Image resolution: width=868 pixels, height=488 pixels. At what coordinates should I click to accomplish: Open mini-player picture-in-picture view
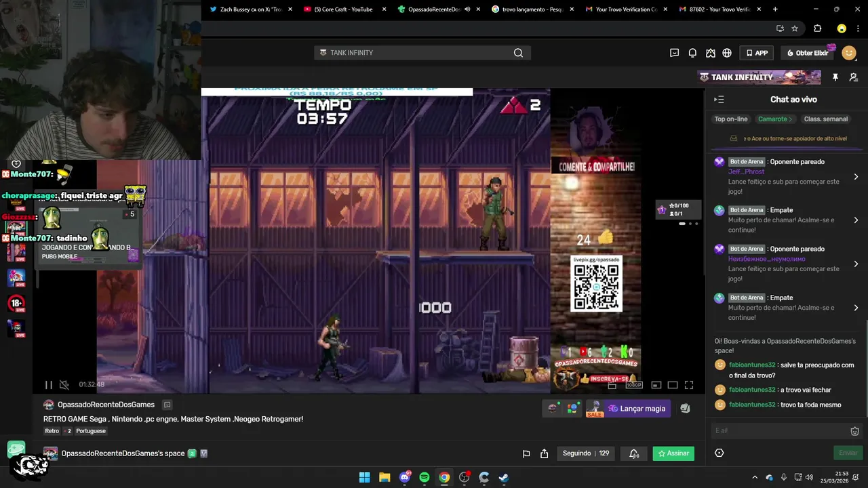point(656,385)
